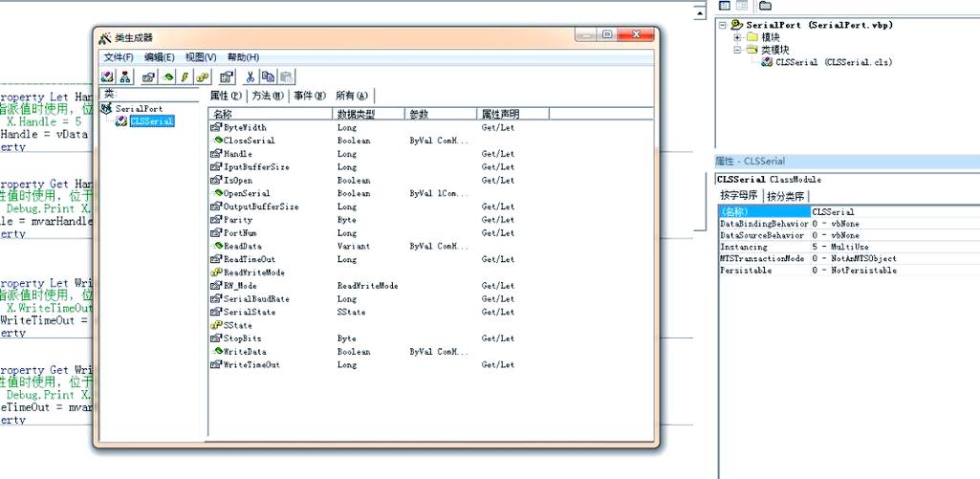Select the Parity property row
Screen dimensions: 980x479
[430, 220]
